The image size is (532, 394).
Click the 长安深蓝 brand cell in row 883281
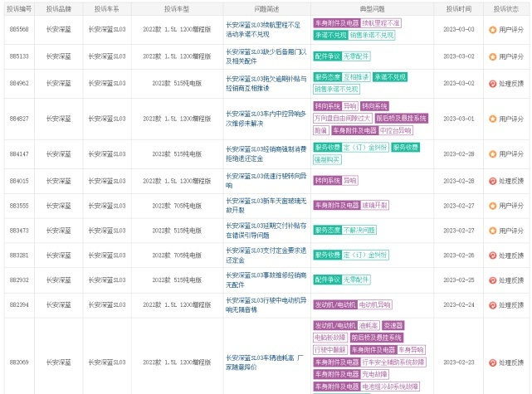pyautogui.click(x=59, y=255)
